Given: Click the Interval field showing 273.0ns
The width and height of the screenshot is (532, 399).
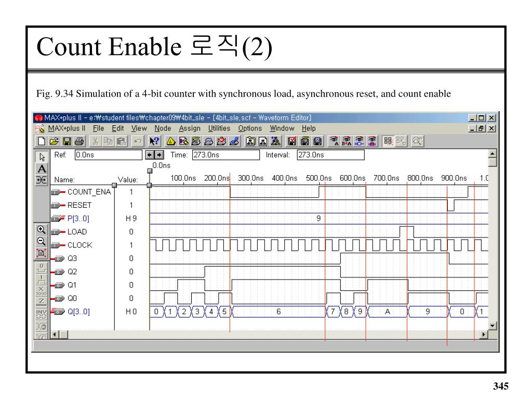Looking at the screenshot, I should point(330,155).
